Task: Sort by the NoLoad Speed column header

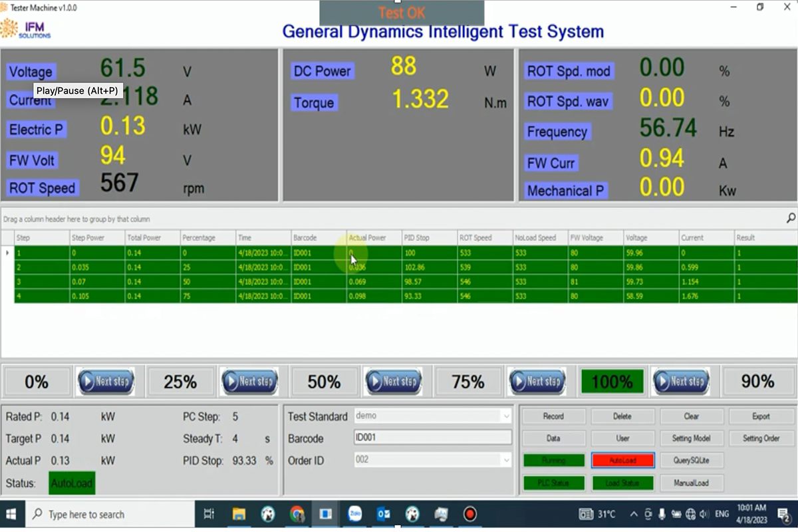Action: 541,237
